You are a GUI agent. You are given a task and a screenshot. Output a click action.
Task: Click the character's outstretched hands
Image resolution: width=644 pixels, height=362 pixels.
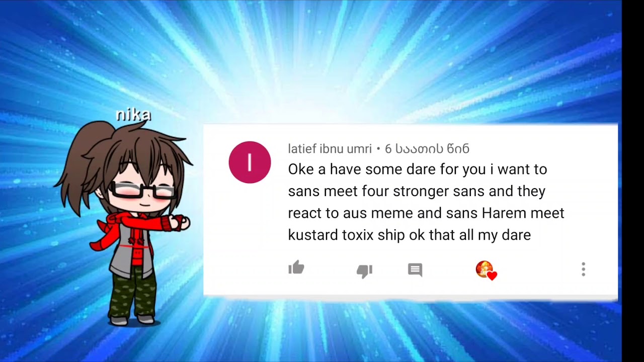click(180, 223)
